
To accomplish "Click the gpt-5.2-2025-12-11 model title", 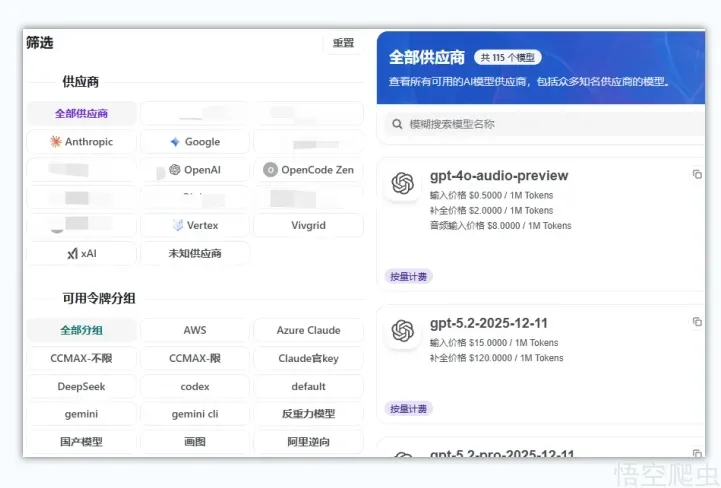I will pyautogui.click(x=489, y=323).
